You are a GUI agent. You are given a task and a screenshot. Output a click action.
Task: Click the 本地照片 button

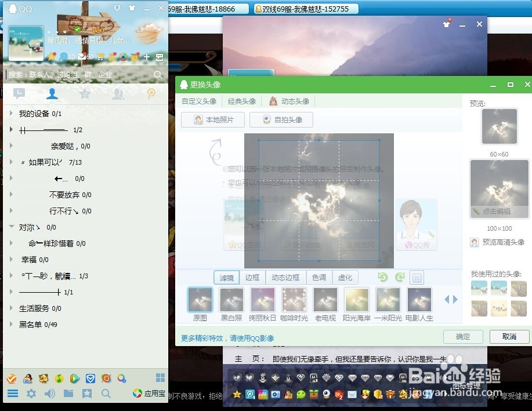pos(213,119)
